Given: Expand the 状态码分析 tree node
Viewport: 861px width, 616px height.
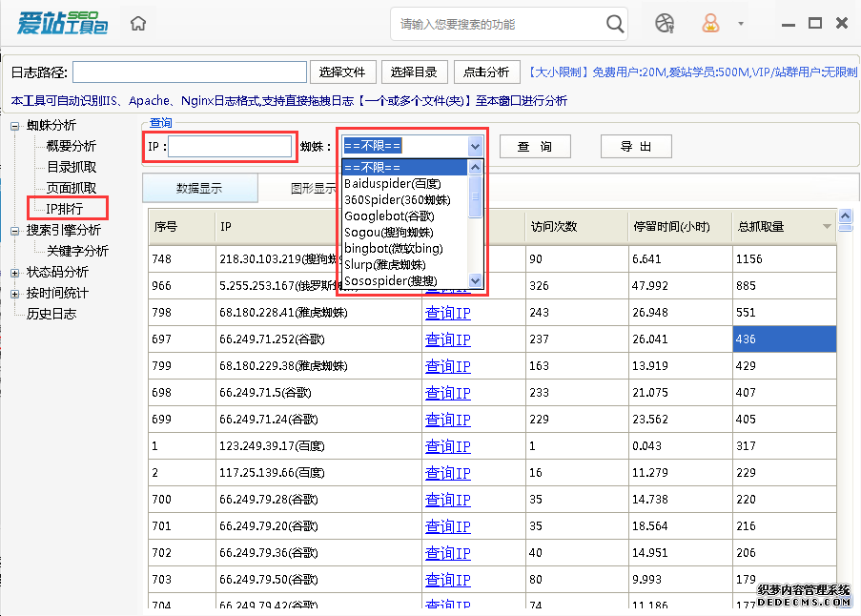Looking at the screenshot, I should pyautogui.click(x=14, y=273).
